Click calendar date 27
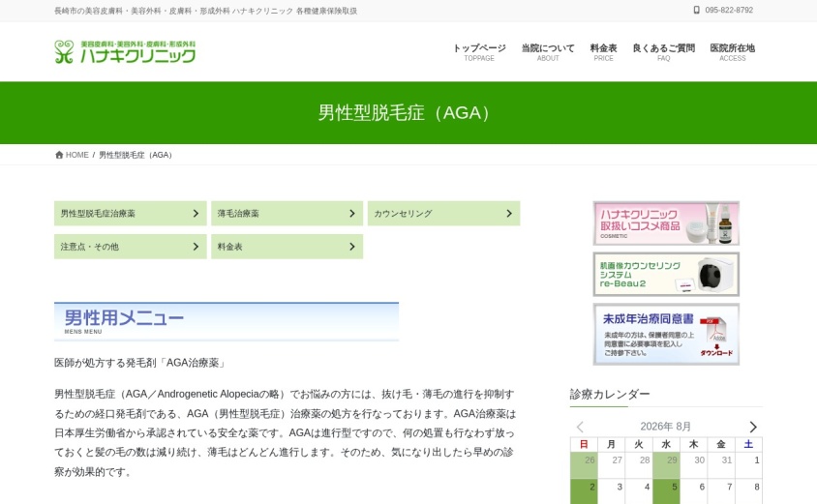 pyautogui.click(x=611, y=465)
